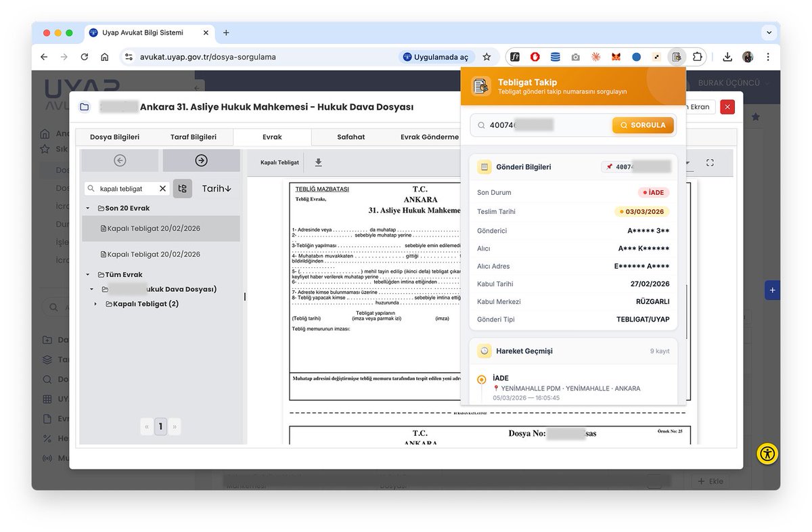The image size is (812, 532).
Task: Go to next document with right arrow
Action: point(201,160)
